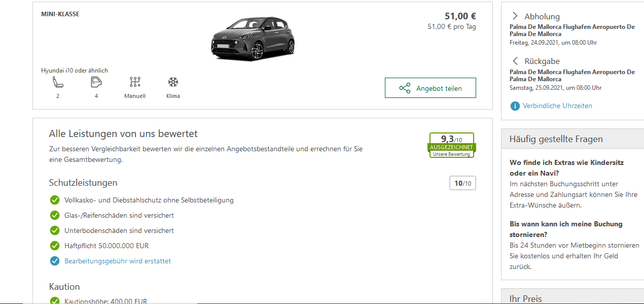Click the share icon in Angebot teilen
The image size is (644, 304).
(x=405, y=88)
